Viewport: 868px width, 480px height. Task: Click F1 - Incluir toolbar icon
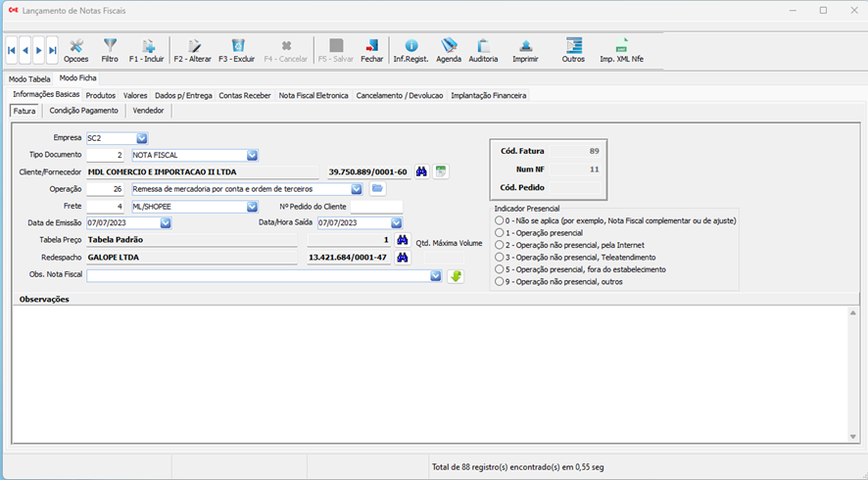pos(147,46)
